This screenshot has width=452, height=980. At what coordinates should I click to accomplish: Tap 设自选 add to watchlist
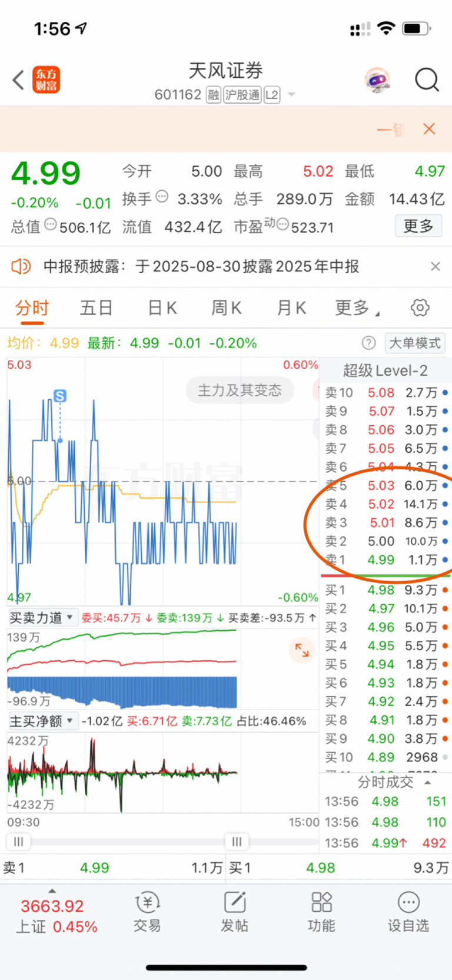(408, 912)
